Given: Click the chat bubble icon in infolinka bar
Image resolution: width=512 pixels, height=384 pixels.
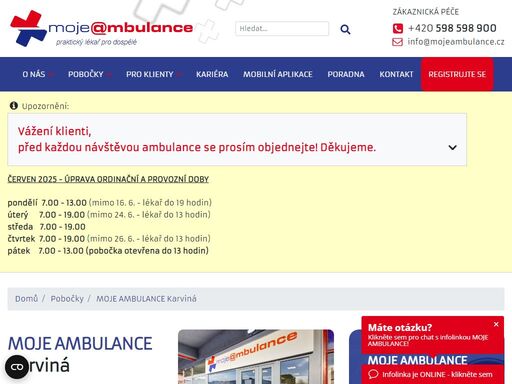Looking at the screenshot, I should (x=373, y=374).
